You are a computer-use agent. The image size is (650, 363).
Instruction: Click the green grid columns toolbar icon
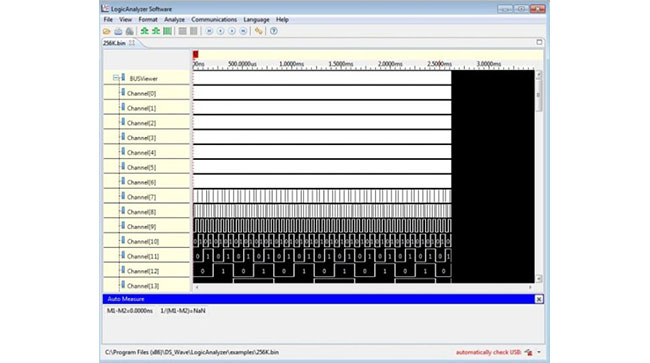[x=167, y=31]
